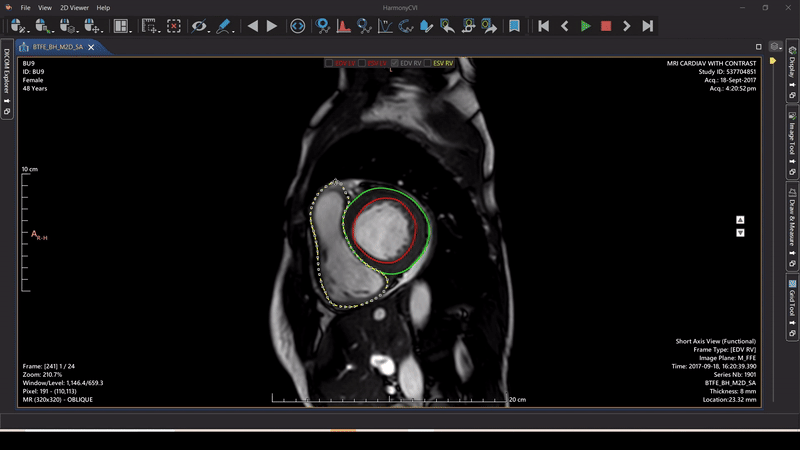Click the contour propagate swap icon
The width and height of the screenshot is (800, 450).
468,26
